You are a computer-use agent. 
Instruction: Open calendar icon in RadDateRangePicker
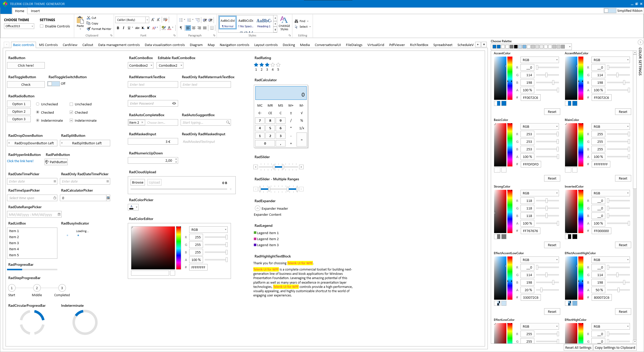(59, 214)
